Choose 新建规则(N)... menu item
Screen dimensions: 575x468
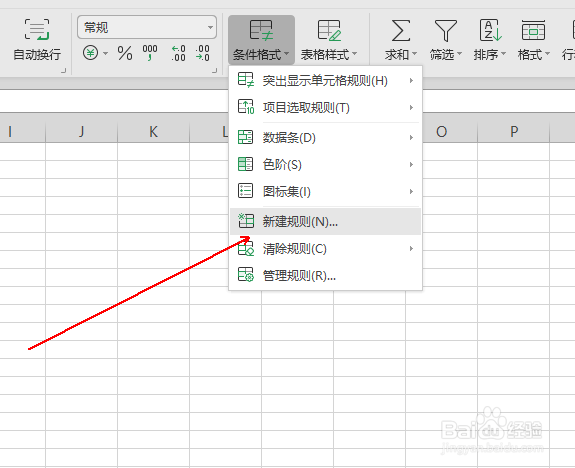coord(325,221)
